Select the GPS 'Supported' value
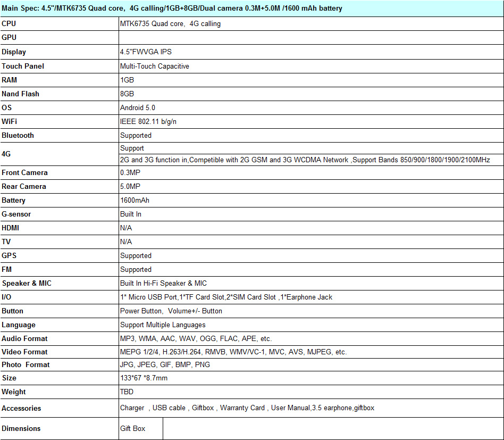The width and height of the screenshot is (504, 440). pyautogui.click(x=311, y=256)
